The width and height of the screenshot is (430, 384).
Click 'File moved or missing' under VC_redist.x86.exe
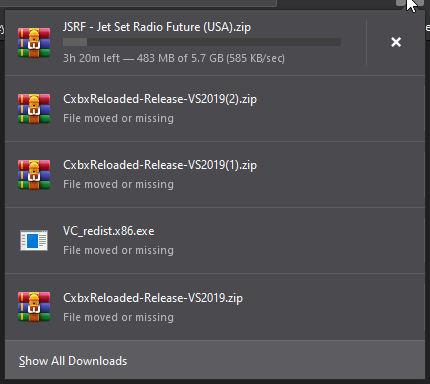coord(118,250)
